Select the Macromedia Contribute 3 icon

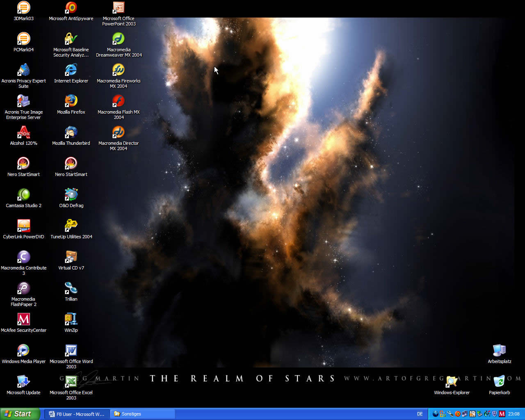tap(23, 263)
